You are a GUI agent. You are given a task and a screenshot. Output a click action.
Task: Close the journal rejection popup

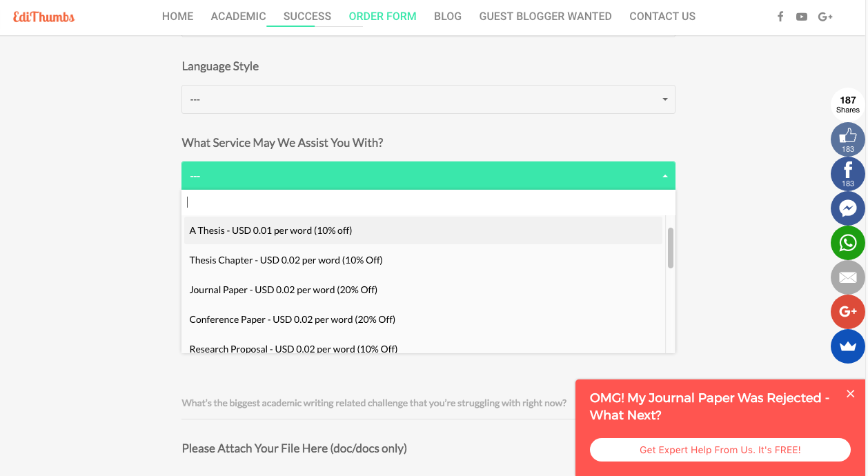tap(850, 394)
